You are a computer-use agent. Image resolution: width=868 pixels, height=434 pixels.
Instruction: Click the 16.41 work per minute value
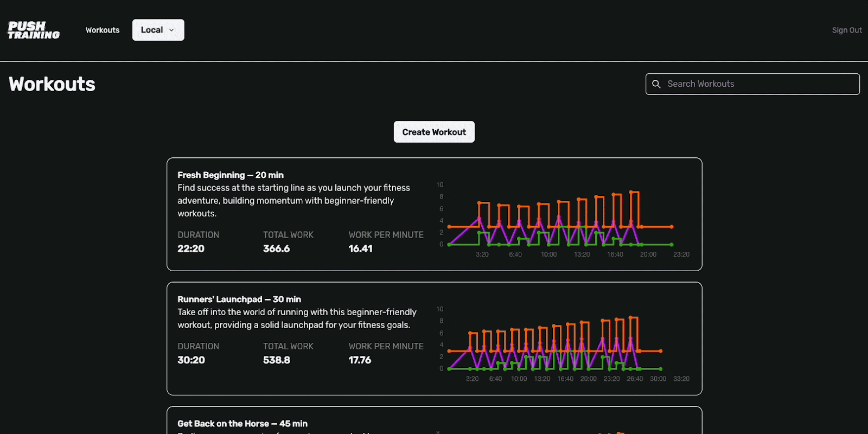coord(360,249)
